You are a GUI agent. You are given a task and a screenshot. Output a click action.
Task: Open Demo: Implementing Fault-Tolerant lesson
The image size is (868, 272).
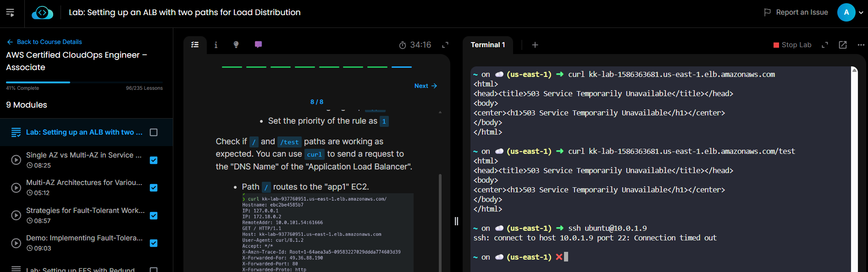click(x=84, y=238)
